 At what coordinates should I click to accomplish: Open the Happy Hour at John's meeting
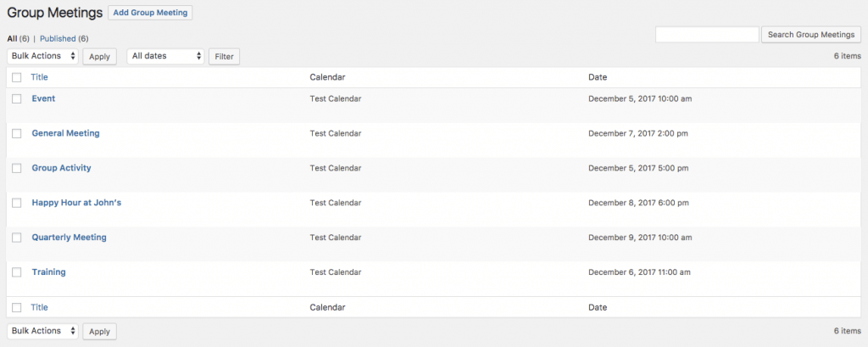pyautogui.click(x=70, y=203)
